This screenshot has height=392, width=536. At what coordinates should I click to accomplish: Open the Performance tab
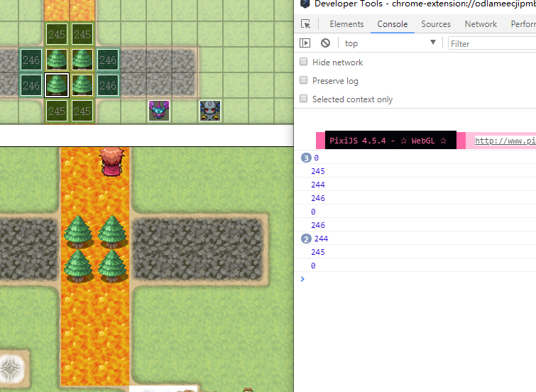(x=523, y=24)
